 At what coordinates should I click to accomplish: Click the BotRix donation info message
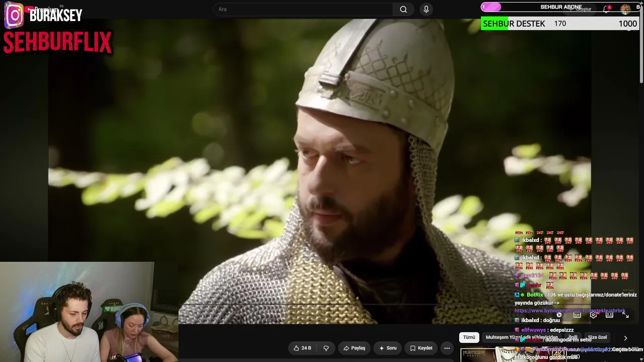click(x=576, y=303)
